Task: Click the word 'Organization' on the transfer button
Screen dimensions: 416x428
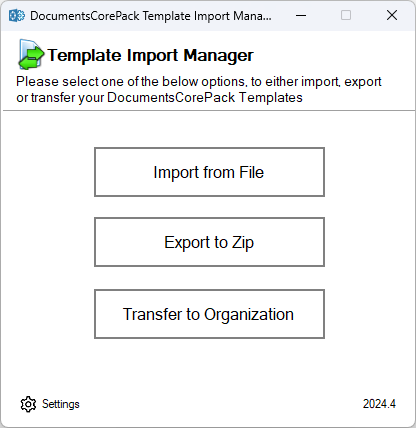Action: coord(249,315)
